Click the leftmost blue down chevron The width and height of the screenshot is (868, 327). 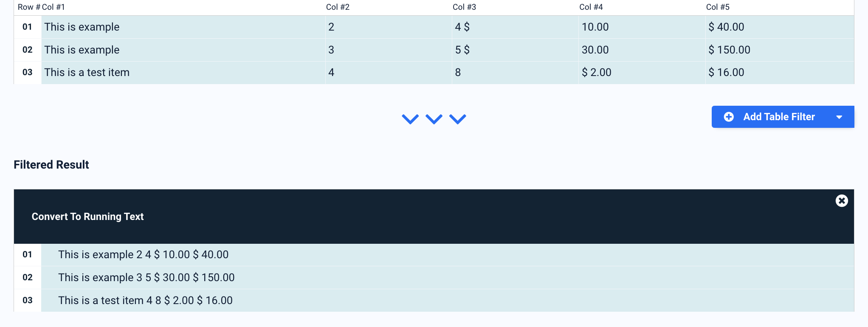410,119
